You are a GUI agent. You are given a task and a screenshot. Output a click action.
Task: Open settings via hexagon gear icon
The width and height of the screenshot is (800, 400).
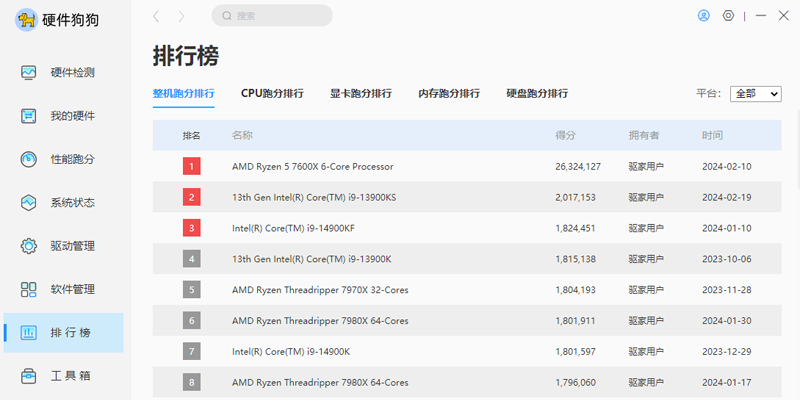728,16
